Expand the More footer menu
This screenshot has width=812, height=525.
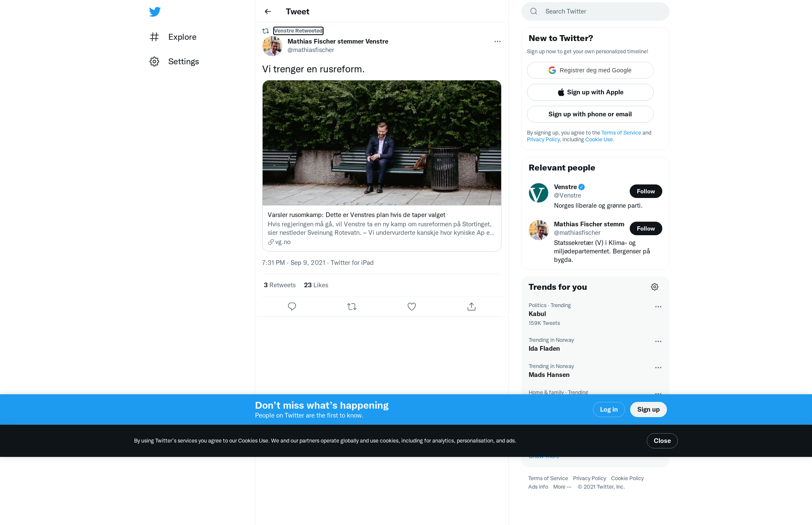pyautogui.click(x=562, y=487)
